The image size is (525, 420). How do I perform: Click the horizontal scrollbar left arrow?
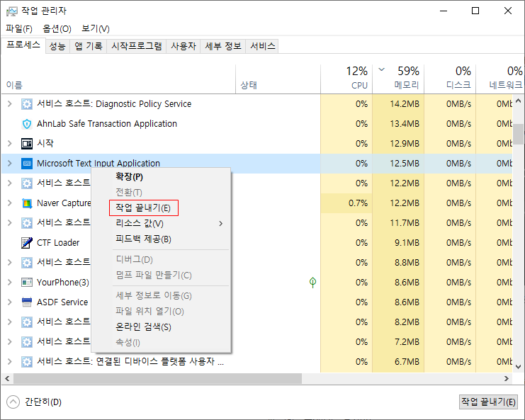pos(7,379)
